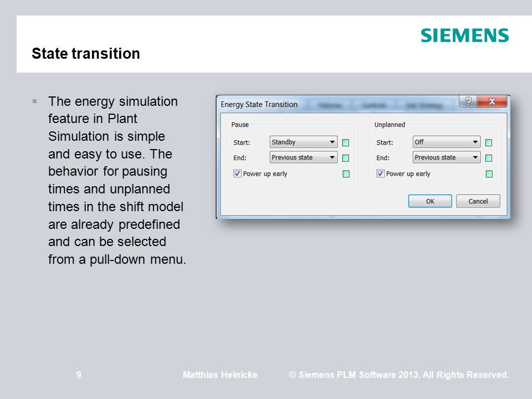532x399 pixels.
Task: Click the Matthias Heinicke footer text
Action: click(220, 375)
